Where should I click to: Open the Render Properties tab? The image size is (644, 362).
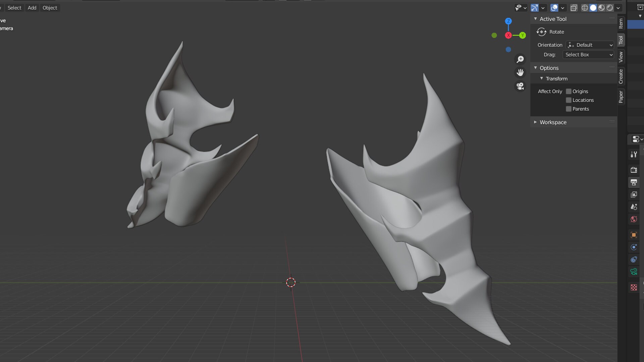[634, 170]
